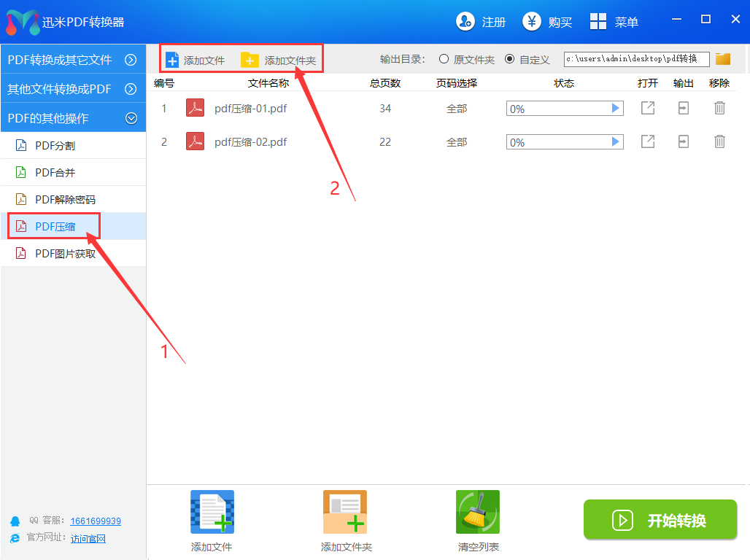Select the file name pdf压缩-02.pdf

click(x=251, y=142)
